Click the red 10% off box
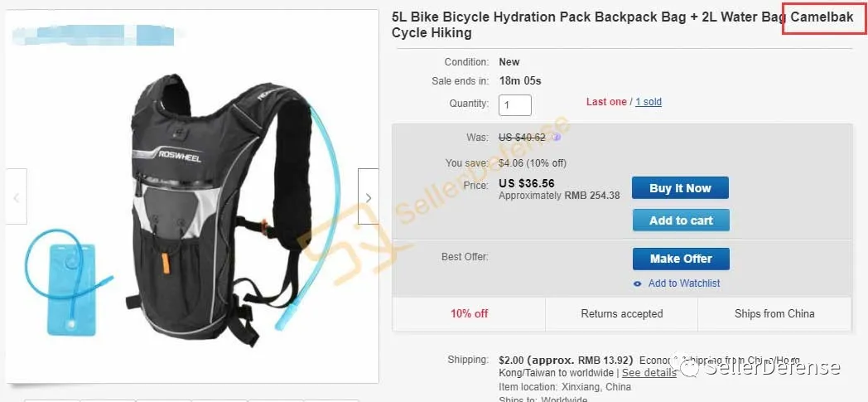The width and height of the screenshot is (868, 402). pos(469,314)
